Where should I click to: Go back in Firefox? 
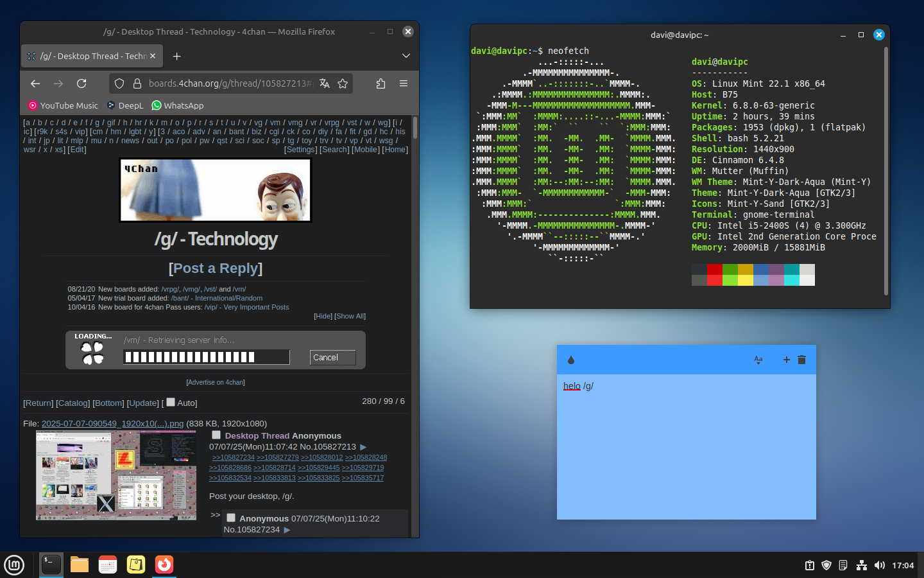(35, 83)
